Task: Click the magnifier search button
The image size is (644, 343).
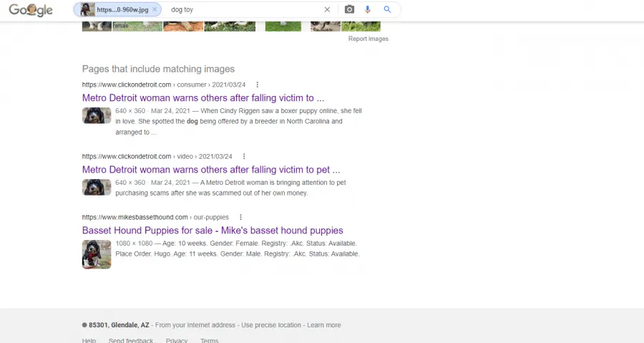Action: coord(387,9)
